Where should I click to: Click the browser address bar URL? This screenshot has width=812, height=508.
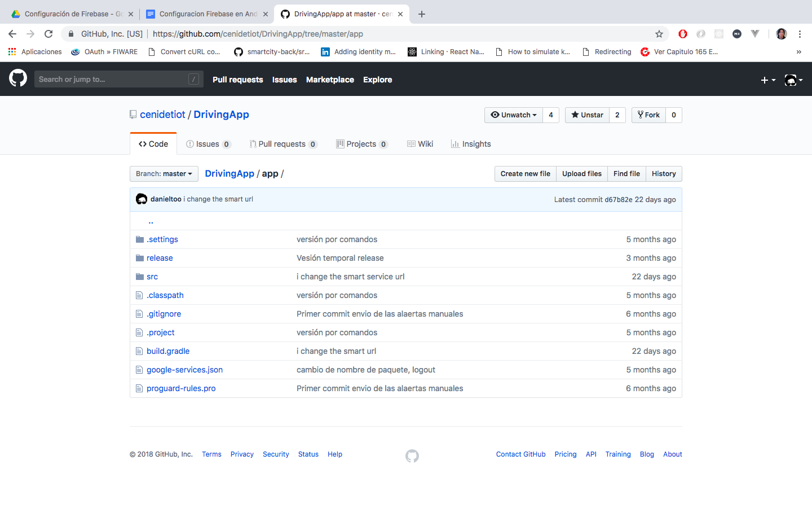click(x=258, y=34)
